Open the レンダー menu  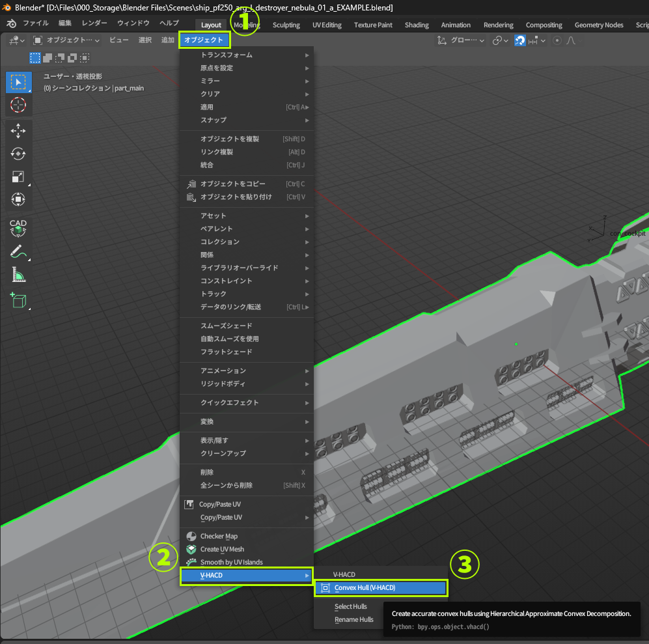point(94,23)
